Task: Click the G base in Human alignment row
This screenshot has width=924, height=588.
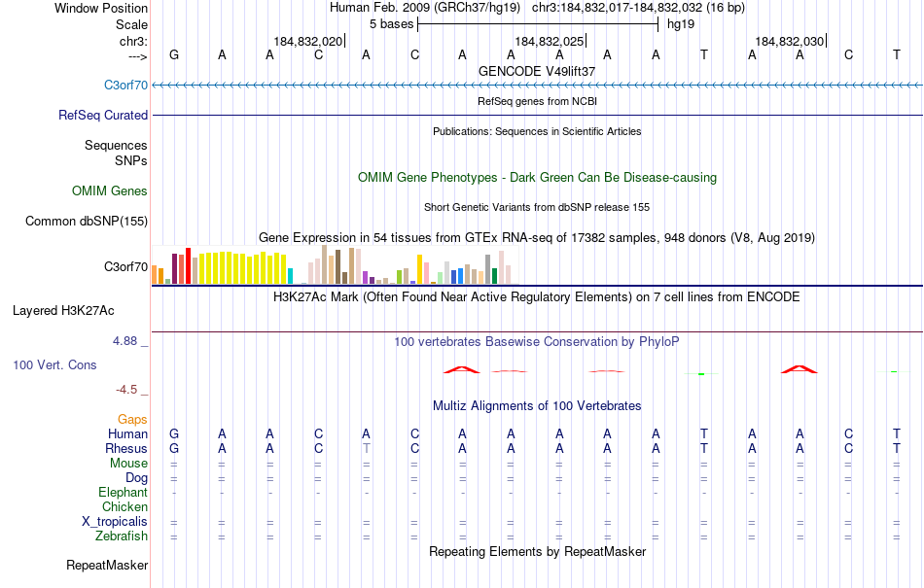Action: coord(174,433)
